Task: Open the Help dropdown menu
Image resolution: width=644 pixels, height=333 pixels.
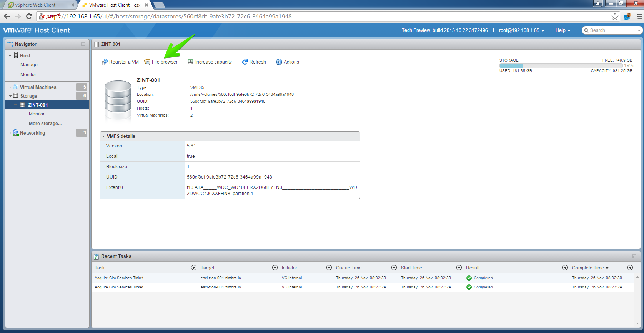Action: coord(563,30)
